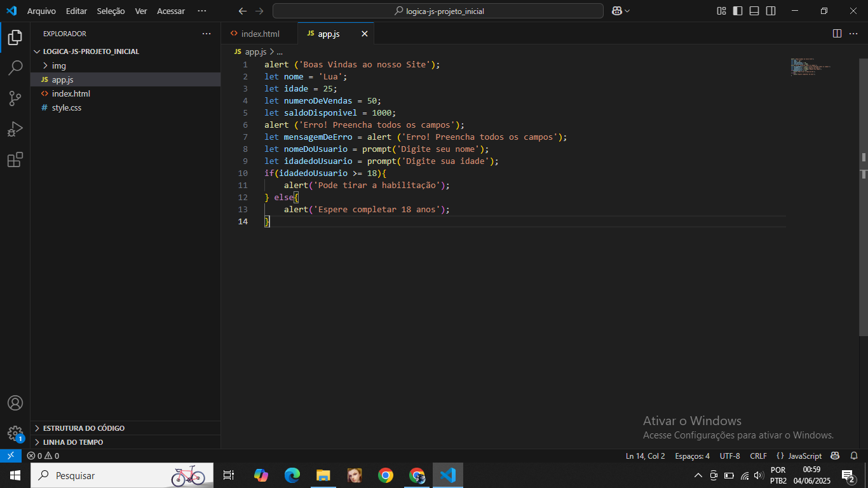
Task: Open Task View on the taskbar
Action: coord(229,475)
